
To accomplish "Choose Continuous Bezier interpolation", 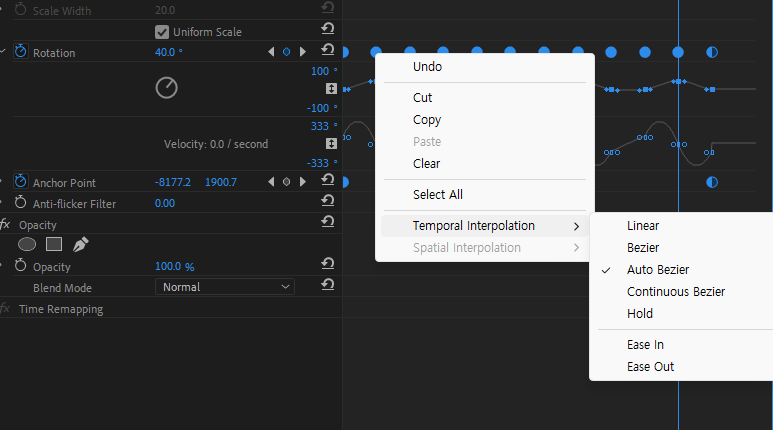I will 675,292.
